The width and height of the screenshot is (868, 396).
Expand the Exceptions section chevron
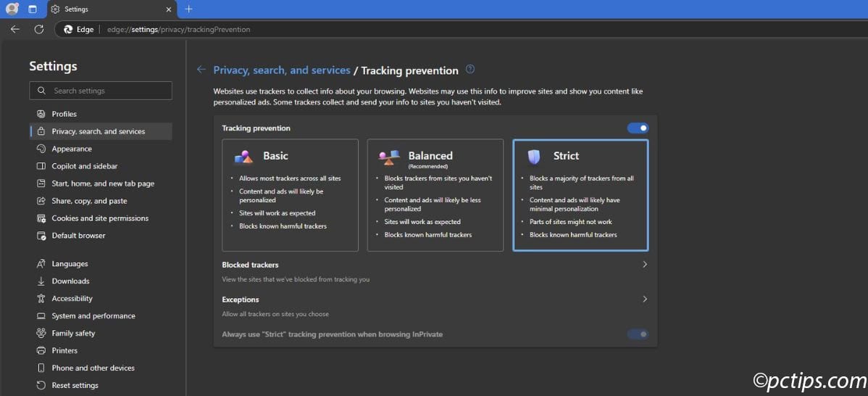click(x=645, y=299)
